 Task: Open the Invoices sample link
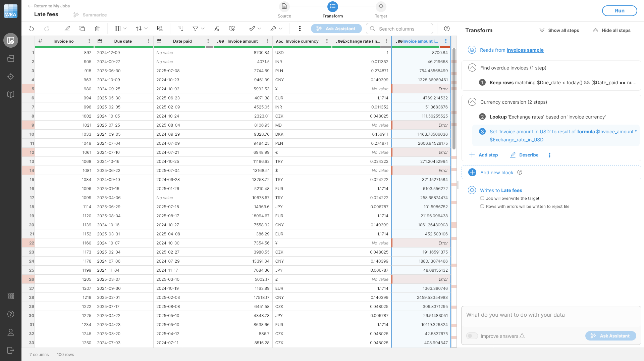(525, 50)
